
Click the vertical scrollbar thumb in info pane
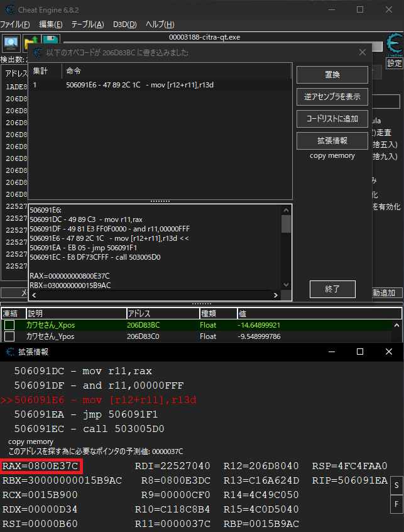click(286, 224)
